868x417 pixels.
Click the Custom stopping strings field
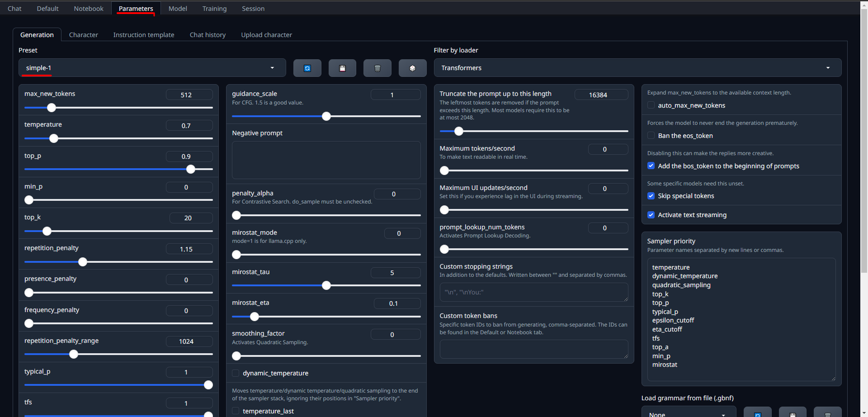coord(534,292)
